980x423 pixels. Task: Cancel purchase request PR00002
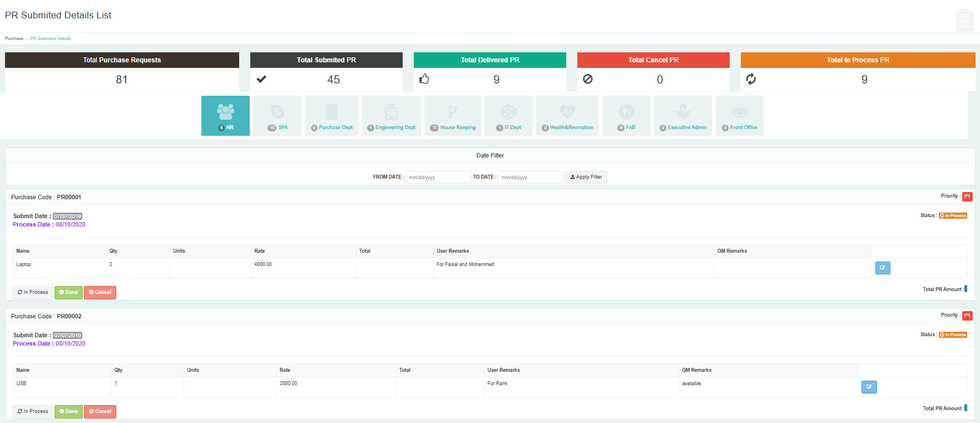point(100,412)
